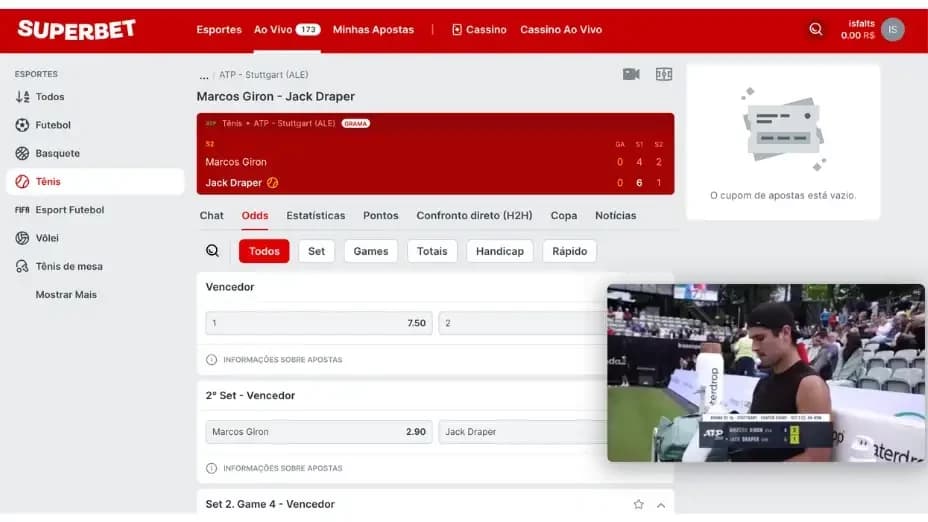Click the Superbet logo
This screenshot has height=522, width=928.
click(x=76, y=30)
